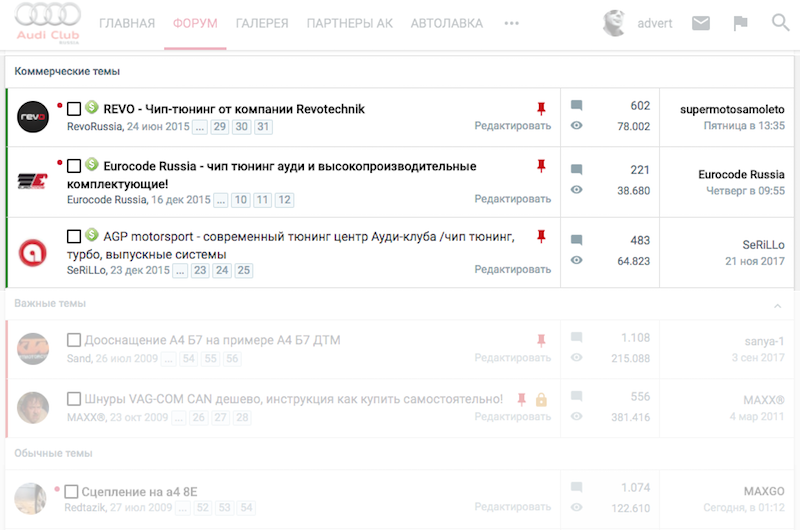Tick the Дооснащение А4 Б7 thread checkbox

(74, 340)
